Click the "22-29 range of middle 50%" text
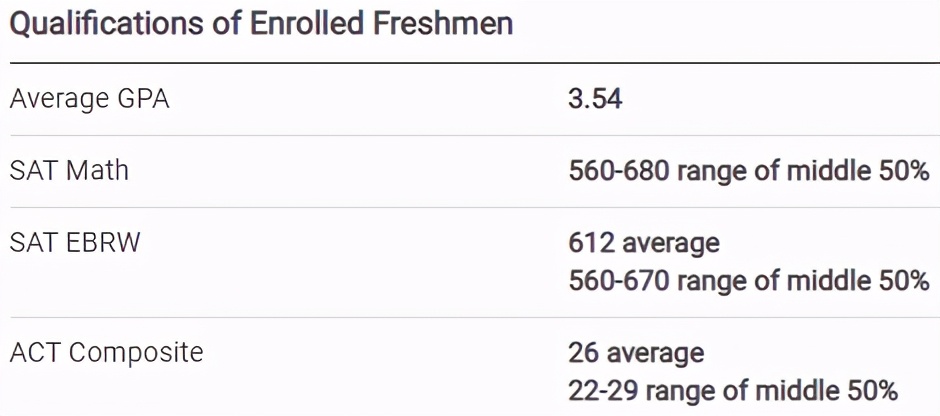 tap(733, 389)
